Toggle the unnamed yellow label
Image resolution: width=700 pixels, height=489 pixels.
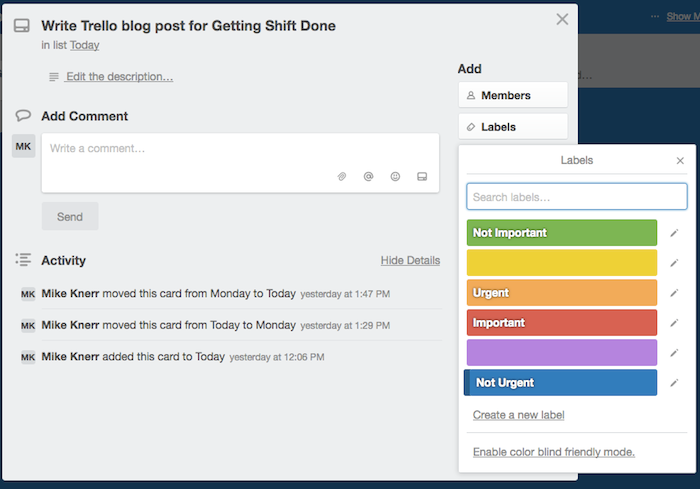[x=562, y=263]
